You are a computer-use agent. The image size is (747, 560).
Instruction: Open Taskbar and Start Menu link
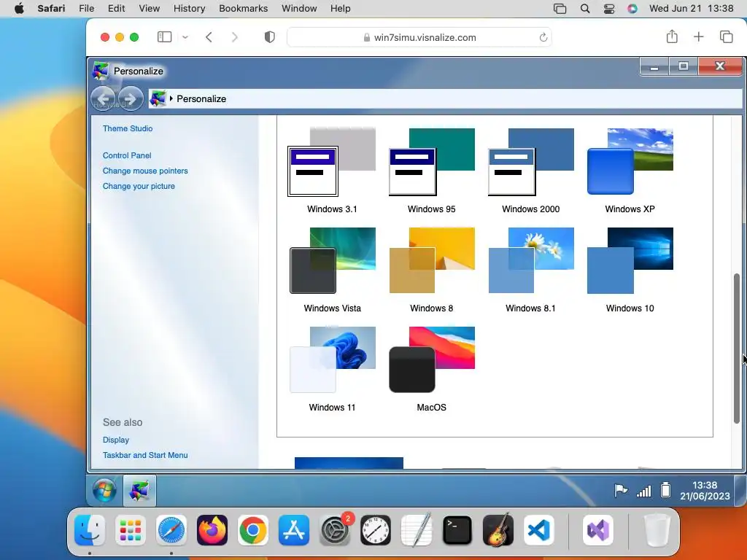pos(145,455)
